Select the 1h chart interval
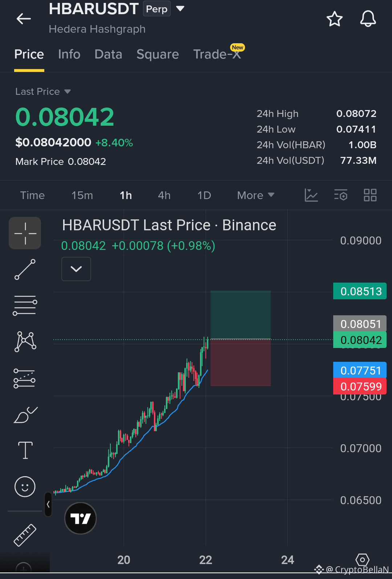Image resolution: width=392 pixels, height=579 pixels. (x=126, y=195)
